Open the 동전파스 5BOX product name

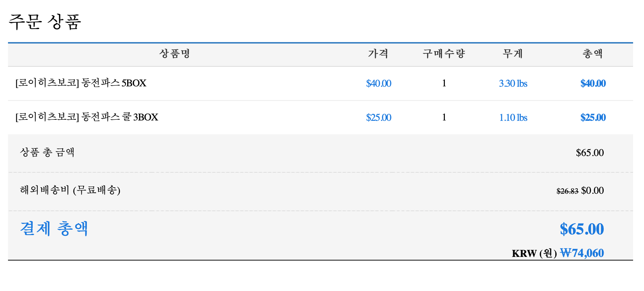[81, 83]
